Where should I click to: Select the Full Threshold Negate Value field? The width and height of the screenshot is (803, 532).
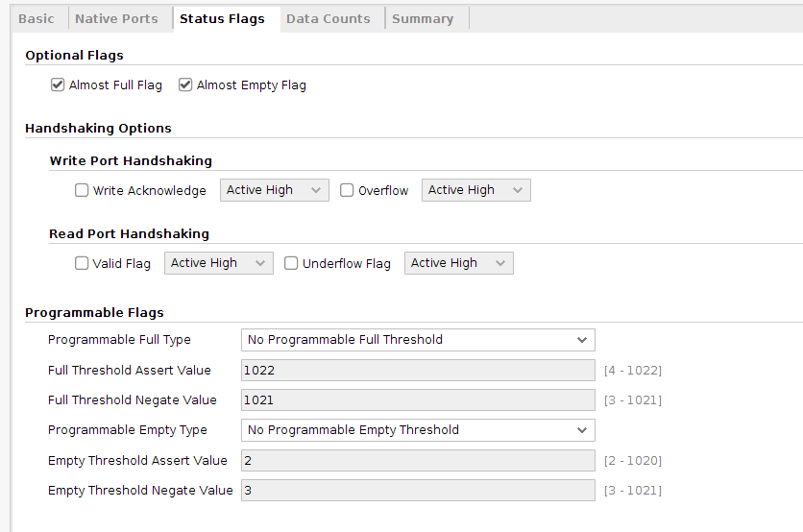[418, 399]
